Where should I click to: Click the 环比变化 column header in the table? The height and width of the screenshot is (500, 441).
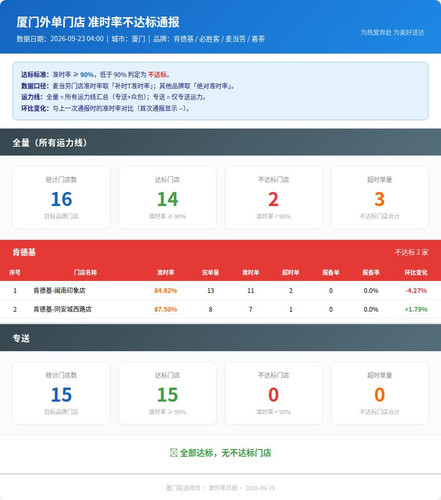(x=416, y=272)
